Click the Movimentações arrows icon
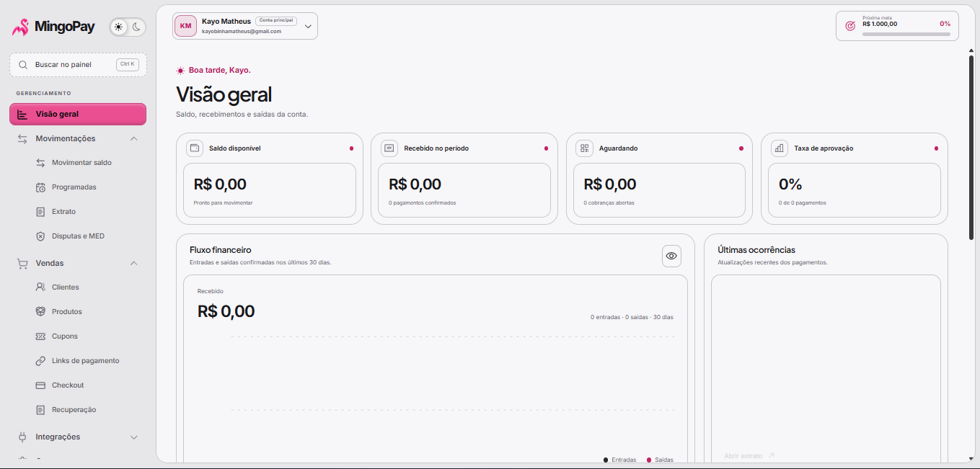 [22, 138]
